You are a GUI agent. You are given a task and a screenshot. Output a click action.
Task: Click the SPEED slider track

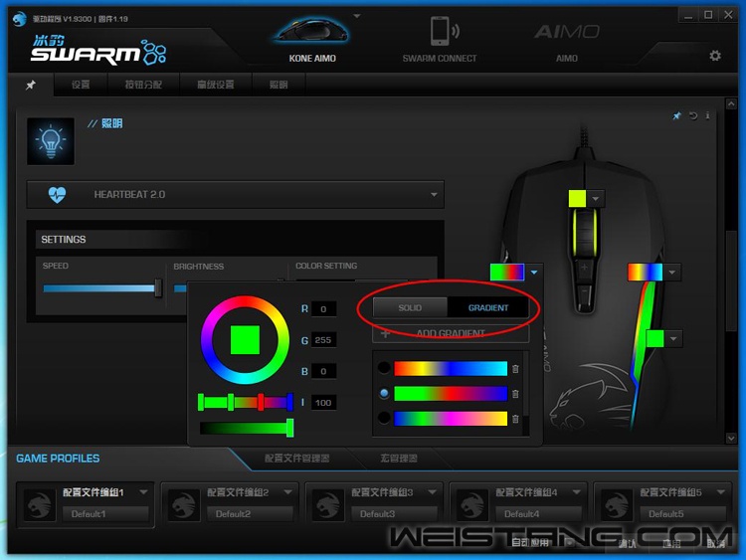tap(100, 288)
